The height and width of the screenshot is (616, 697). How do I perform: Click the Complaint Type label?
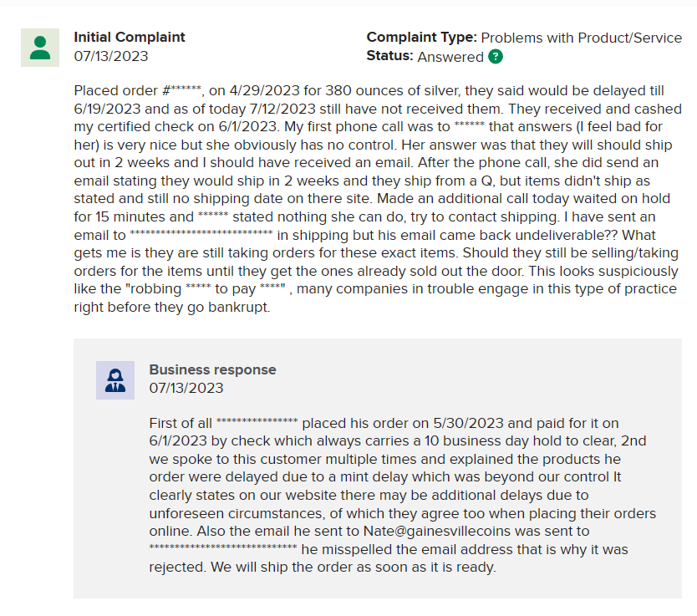pyautogui.click(x=421, y=38)
